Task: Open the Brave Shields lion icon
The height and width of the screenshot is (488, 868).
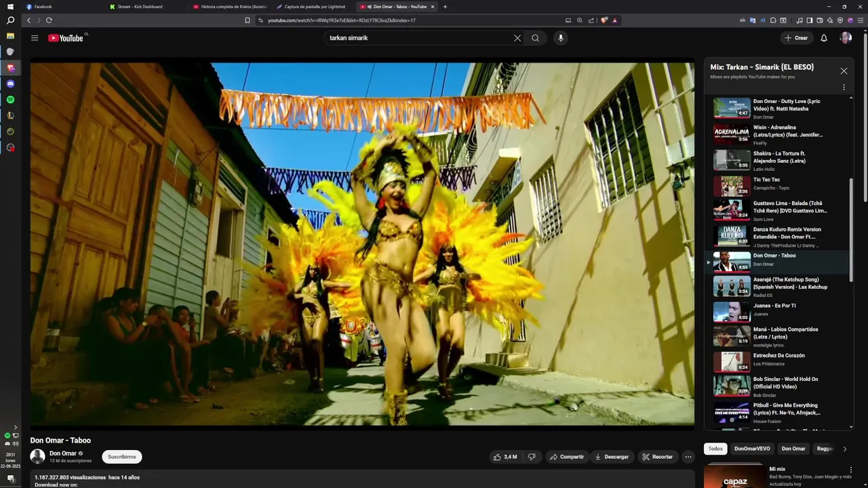Action: pyautogui.click(x=604, y=20)
